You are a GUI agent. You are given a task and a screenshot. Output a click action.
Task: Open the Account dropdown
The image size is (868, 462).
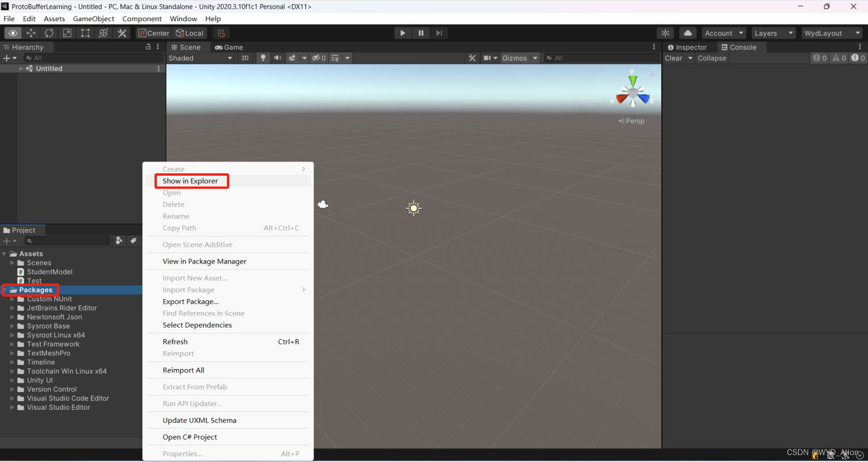(724, 33)
